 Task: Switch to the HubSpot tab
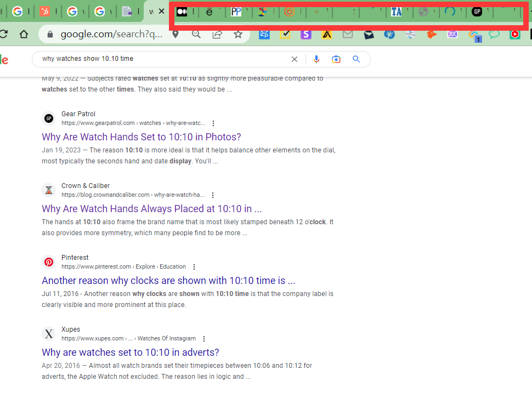click(x=47, y=12)
